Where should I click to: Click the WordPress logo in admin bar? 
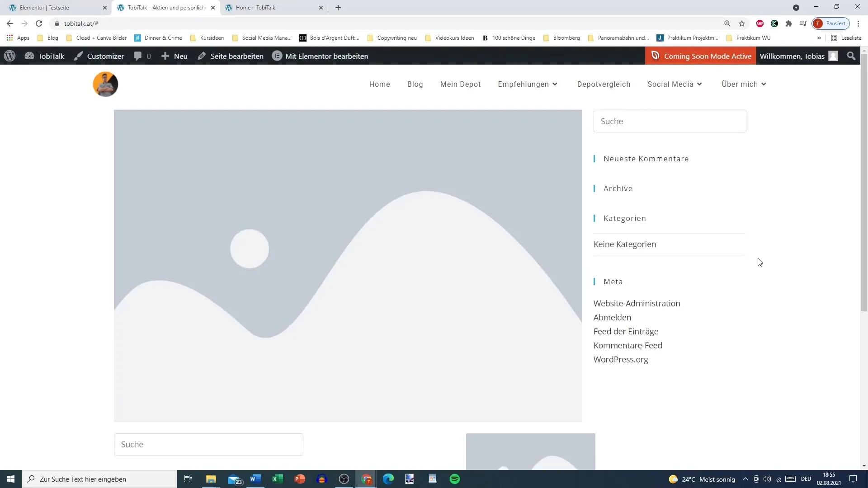(9, 56)
